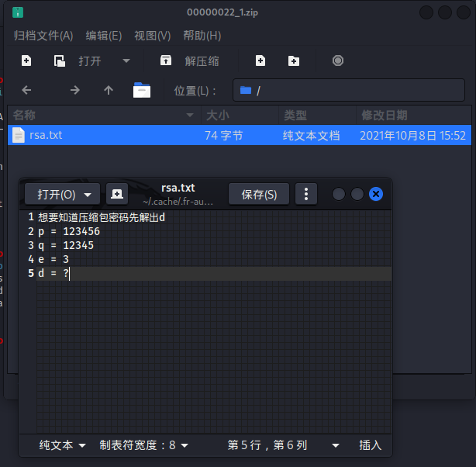Image resolution: width=476 pixels, height=467 pixels.
Task: Click the extract (解压缩) icon
Action: (166, 61)
